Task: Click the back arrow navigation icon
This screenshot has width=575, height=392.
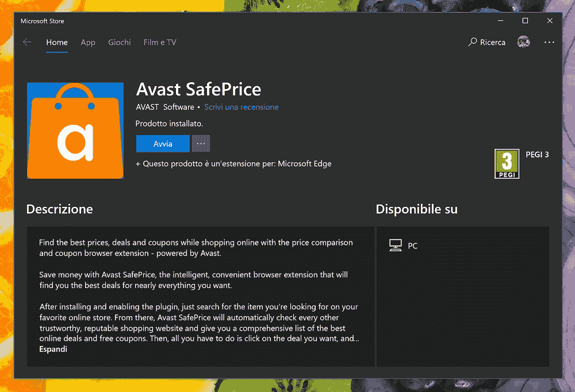Action: [27, 42]
